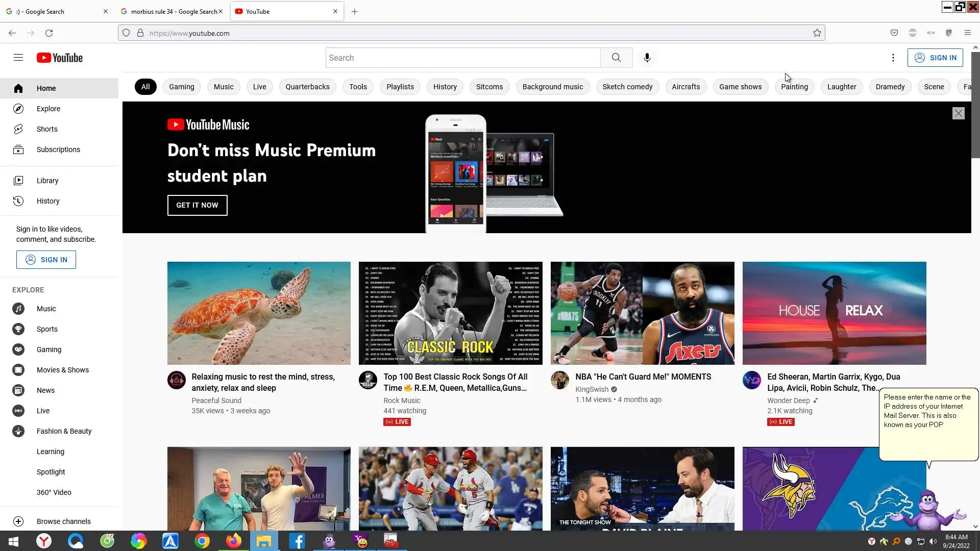Screen dimensions: 980x551
Task: Click the voice search microphone icon
Action: coord(647,58)
